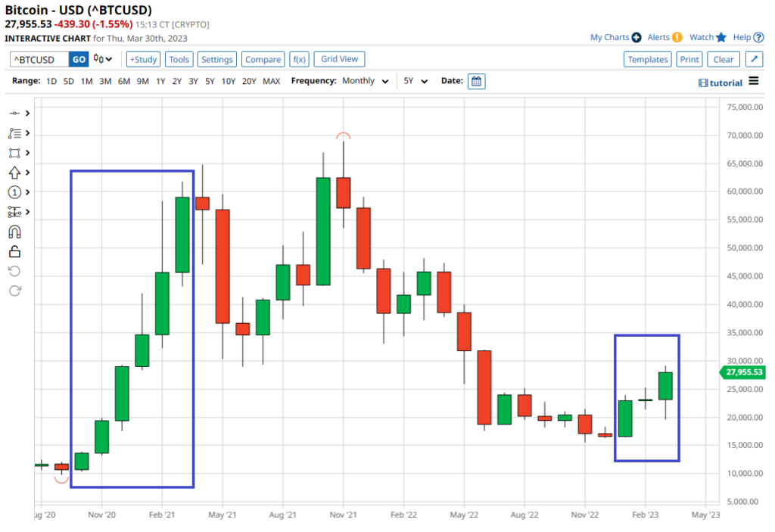775x532 pixels.
Task: Expand the measure tool options
Action: pyautogui.click(x=28, y=212)
